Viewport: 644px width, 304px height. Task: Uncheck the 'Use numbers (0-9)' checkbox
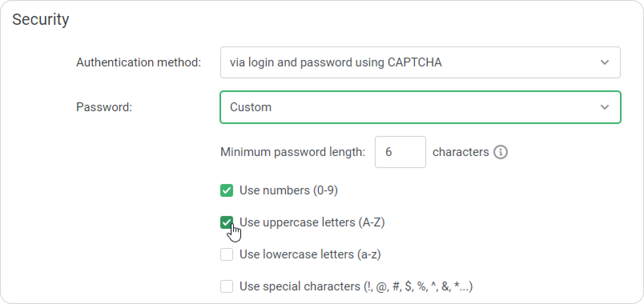[x=227, y=190]
